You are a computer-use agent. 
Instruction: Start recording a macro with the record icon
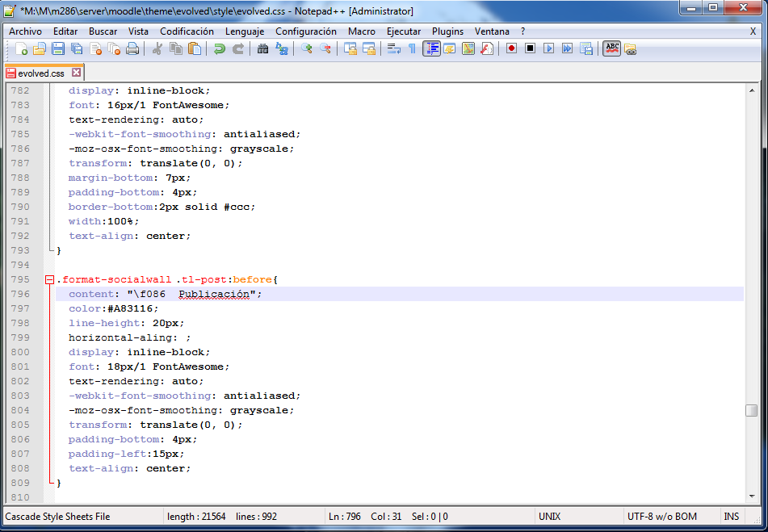(510, 48)
